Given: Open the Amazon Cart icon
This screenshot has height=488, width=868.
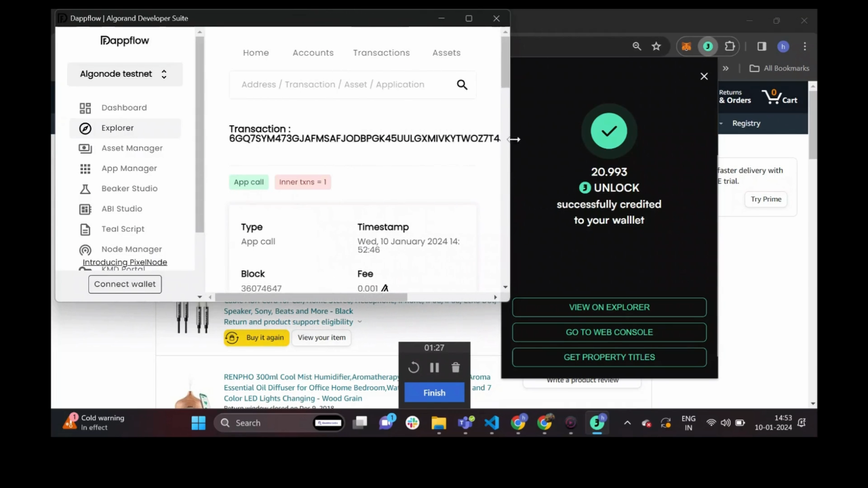Looking at the screenshot, I should [x=780, y=97].
